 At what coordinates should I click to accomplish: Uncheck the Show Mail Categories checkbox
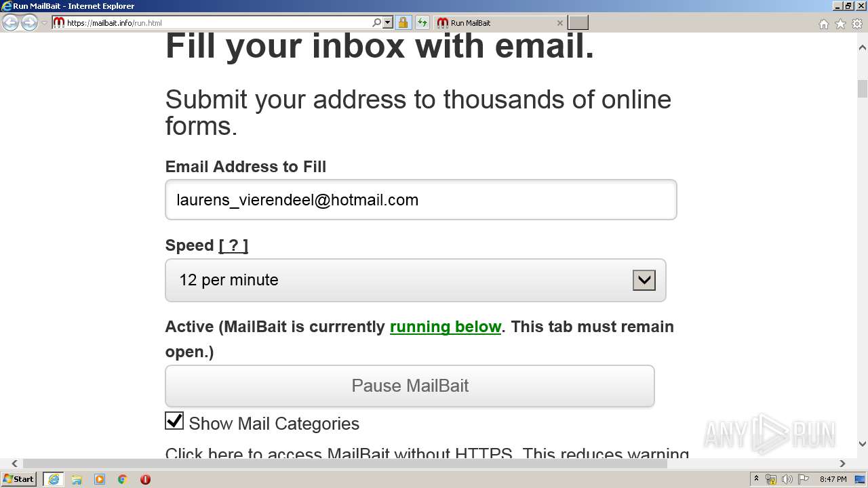(174, 421)
